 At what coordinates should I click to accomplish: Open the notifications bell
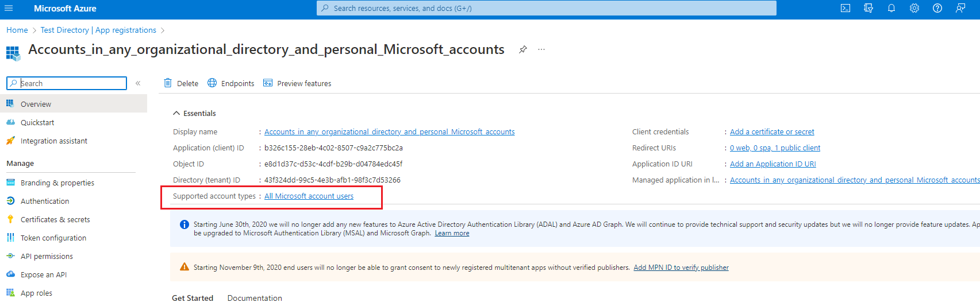click(x=891, y=8)
